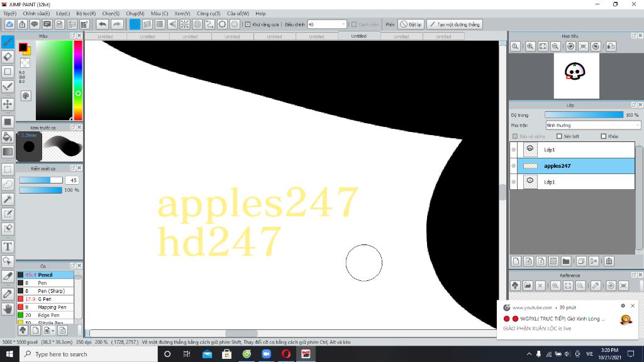644x362 pixels.
Task: Click the Undo arrow in toolbar
Action: (x=103, y=25)
